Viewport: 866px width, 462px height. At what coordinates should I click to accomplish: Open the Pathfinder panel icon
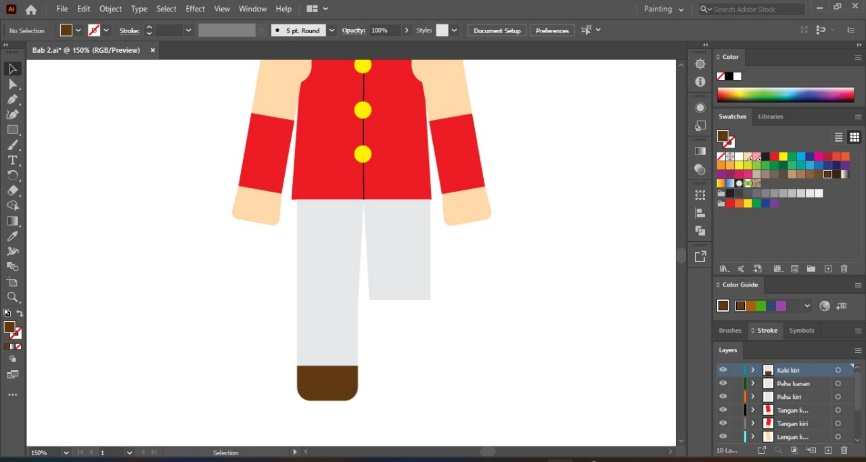[x=700, y=231]
